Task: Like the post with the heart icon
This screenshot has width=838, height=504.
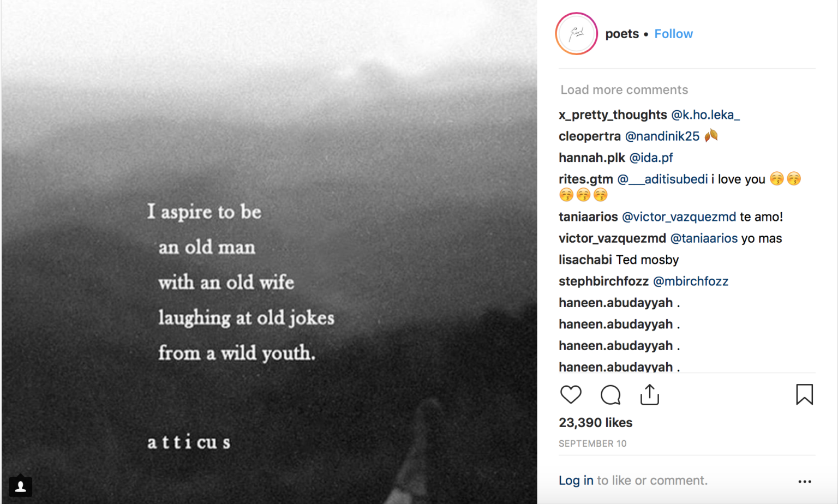Action: point(571,395)
